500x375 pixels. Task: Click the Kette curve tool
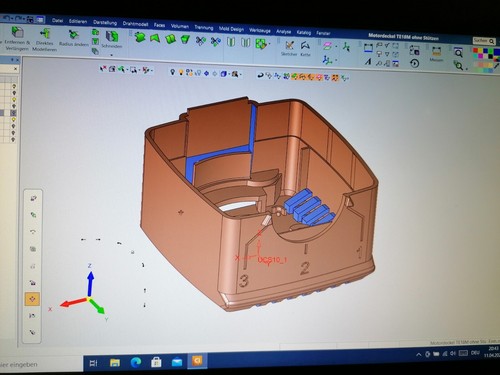tap(305, 49)
